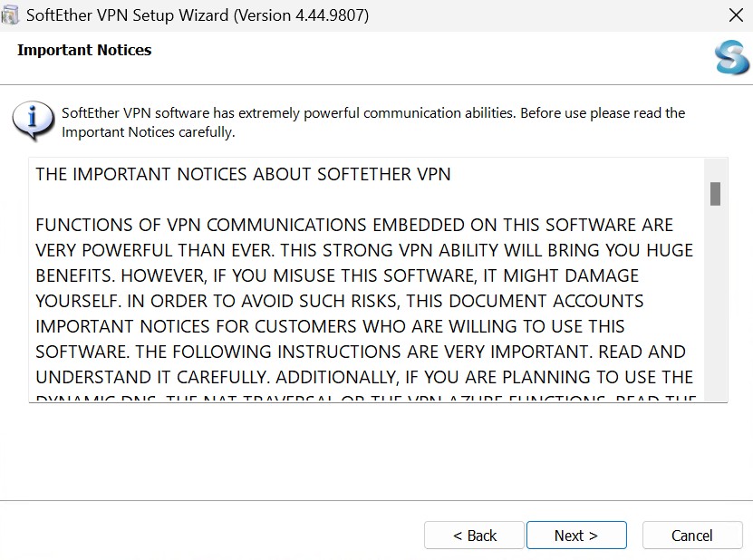This screenshot has height=560, width=753.
Task: Proceed by pressing the Next button
Action: pyautogui.click(x=576, y=536)
